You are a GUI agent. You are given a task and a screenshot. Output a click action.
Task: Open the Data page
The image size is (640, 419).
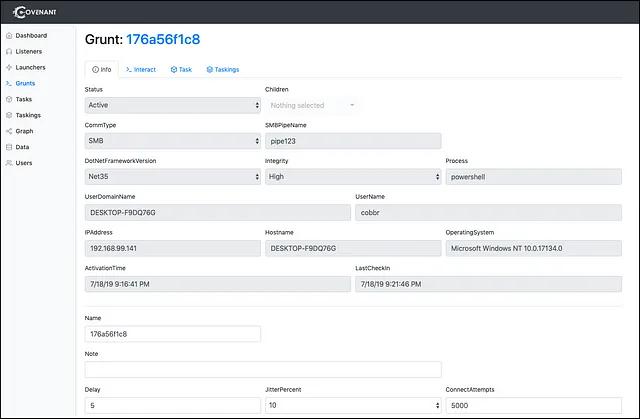[x=22, y=147]
